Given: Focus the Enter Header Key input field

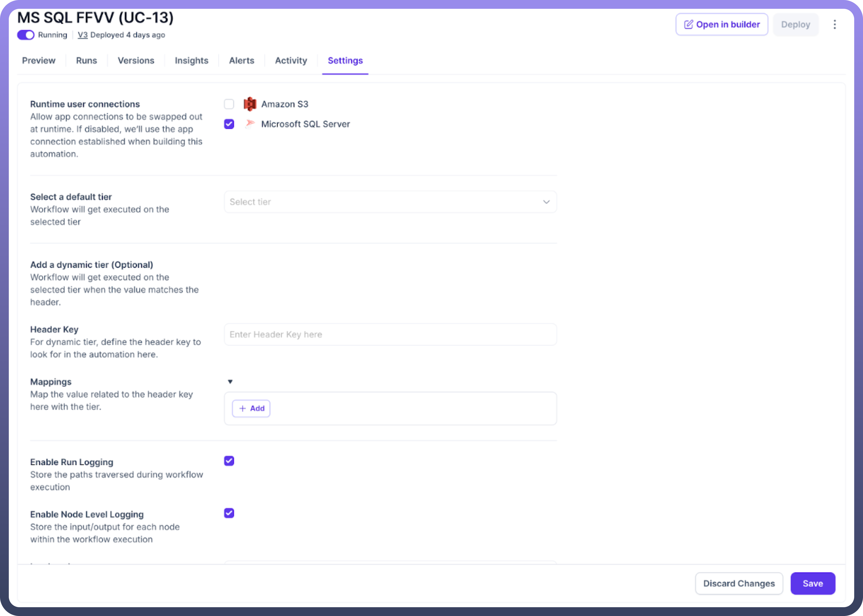Looking at the screenshot, I should (390, 335).
